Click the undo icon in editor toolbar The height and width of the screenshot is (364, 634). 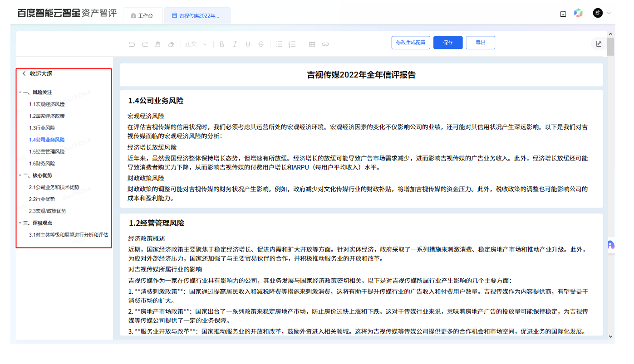[x=132, y=44]
